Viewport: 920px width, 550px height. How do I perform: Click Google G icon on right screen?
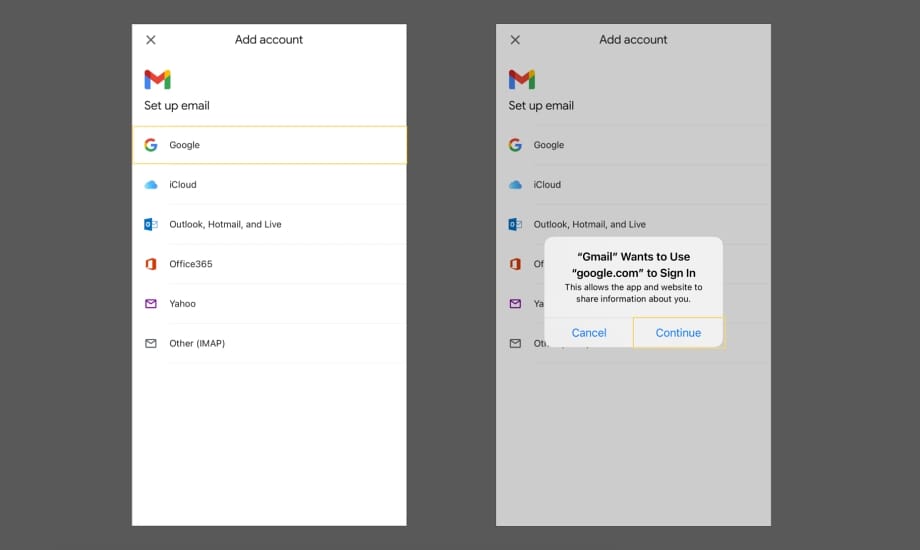click(515, 145)
